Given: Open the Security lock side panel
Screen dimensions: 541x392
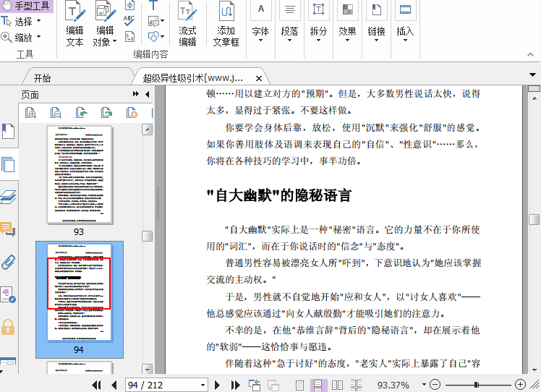Looking at the screenshot, I should (x=8, y=327).
